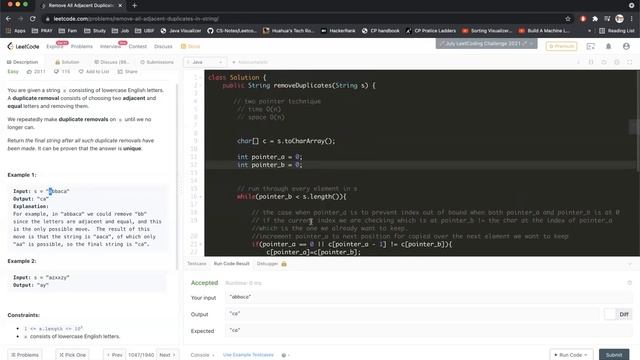Switch to the Solution tab

click(x=67, y=62)
